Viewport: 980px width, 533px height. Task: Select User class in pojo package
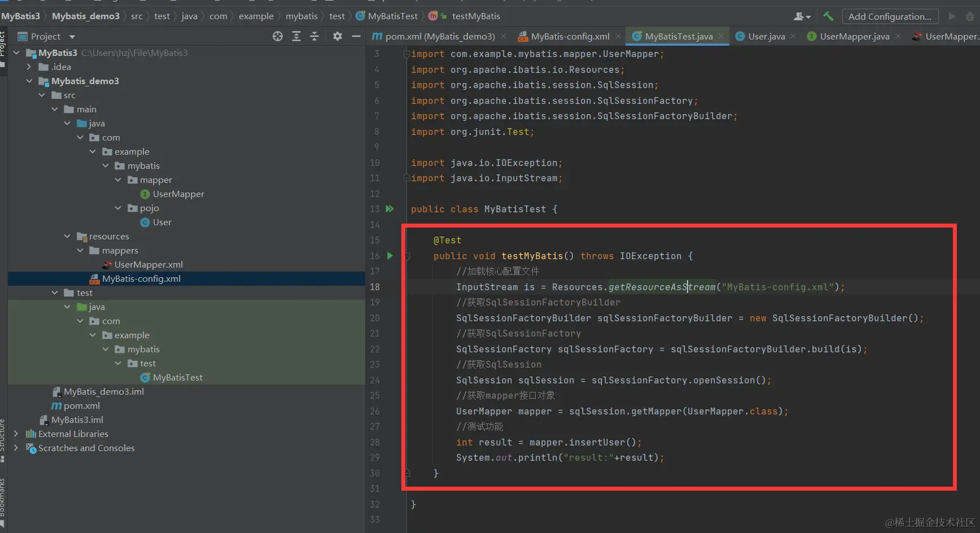pyautogui.click(x=156, y=222)
